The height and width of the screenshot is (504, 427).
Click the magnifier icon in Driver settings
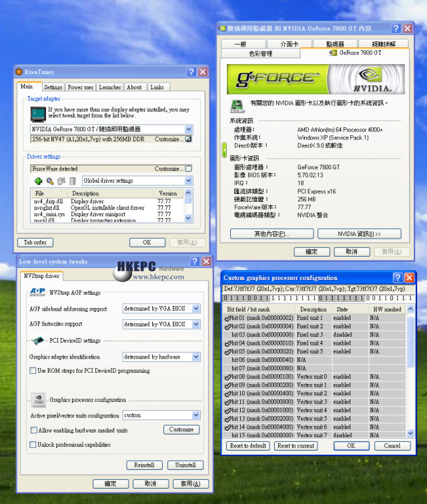[50, 181]
